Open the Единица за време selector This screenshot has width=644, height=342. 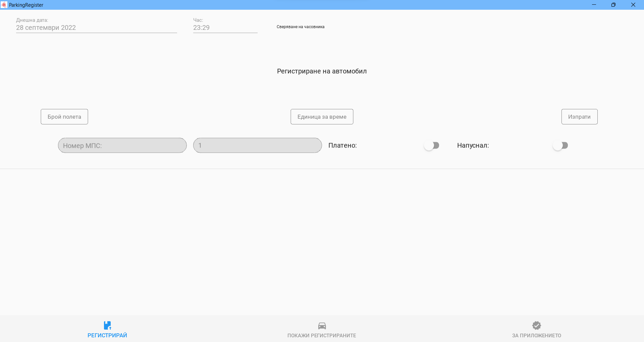pyautogui.click(x=322, y=116)
